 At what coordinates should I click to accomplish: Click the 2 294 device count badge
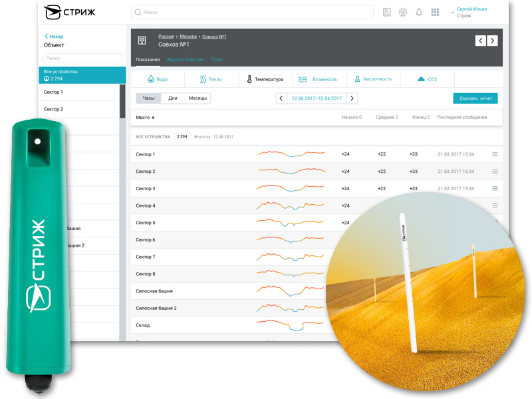tap(182, 136)
